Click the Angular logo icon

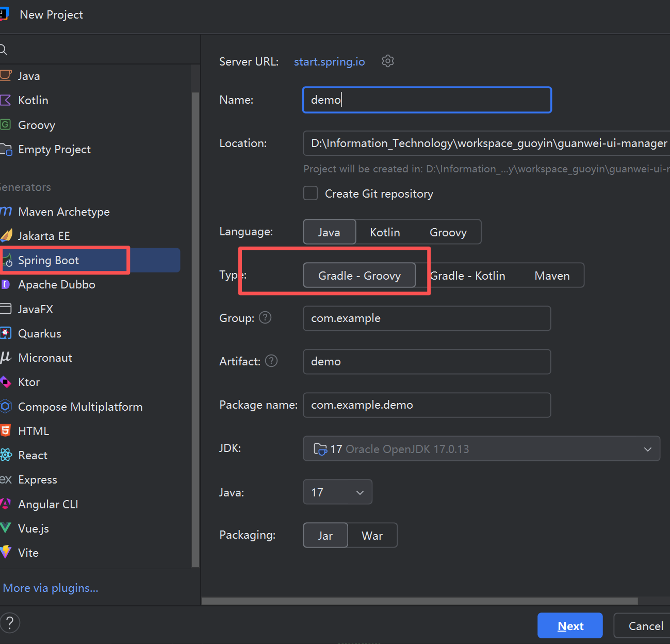click(6, 504)
